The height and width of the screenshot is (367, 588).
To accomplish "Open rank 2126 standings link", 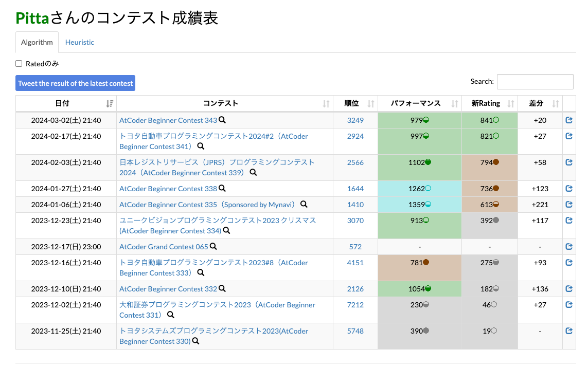I will click(x=355, y=289).
